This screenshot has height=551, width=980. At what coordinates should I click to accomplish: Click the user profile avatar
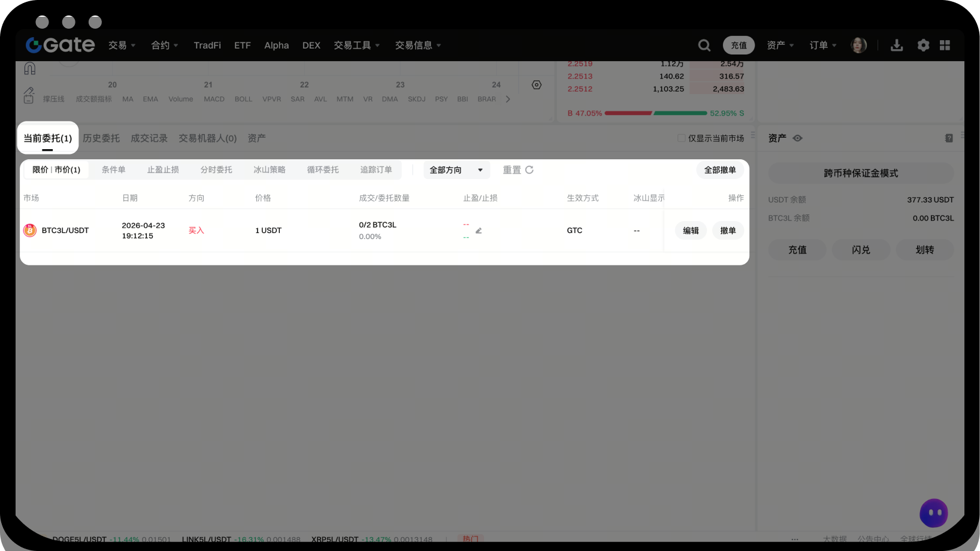pyautogui.click(x=858, y=46)
